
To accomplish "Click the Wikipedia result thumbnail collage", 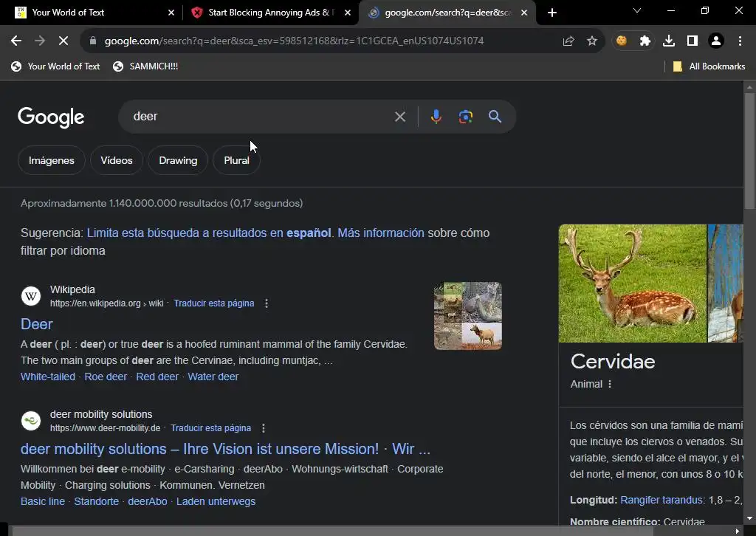I will tap(467, 316).
